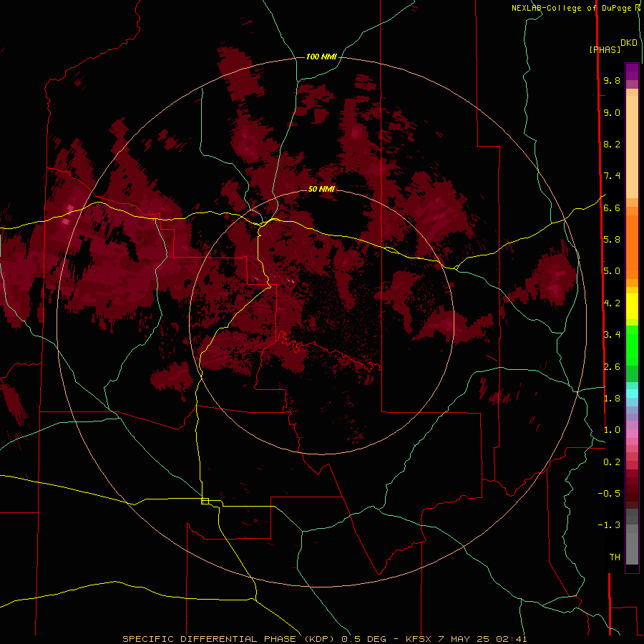Image resolution: width=644 pixels, height=644 pixels.
Task: Click the 6.6 scale value
Action: [612, 208]
